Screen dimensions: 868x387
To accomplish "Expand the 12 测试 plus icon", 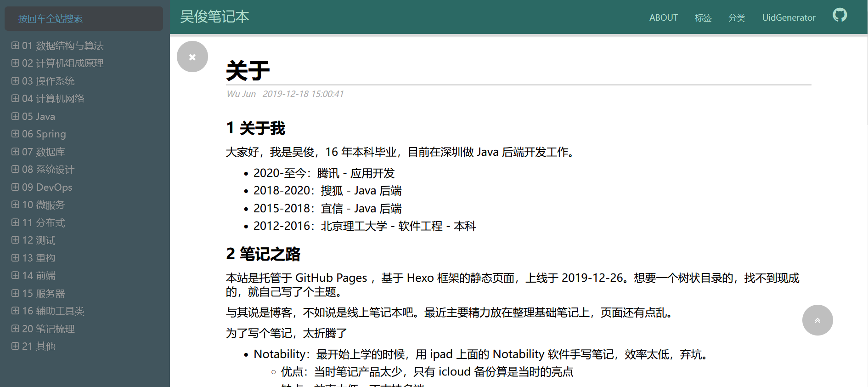I will coord(15,240).
